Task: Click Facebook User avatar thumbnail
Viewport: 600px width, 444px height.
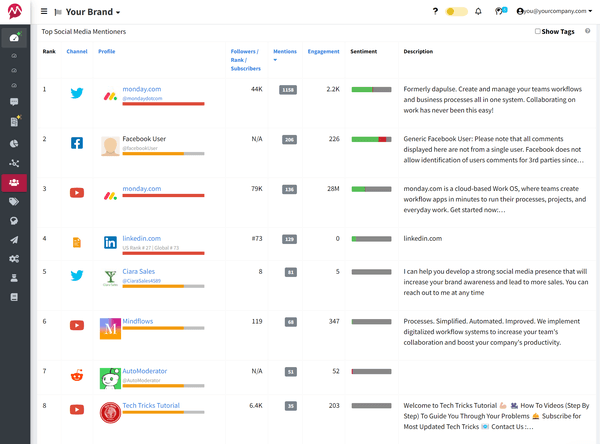Action: (110, 146)
